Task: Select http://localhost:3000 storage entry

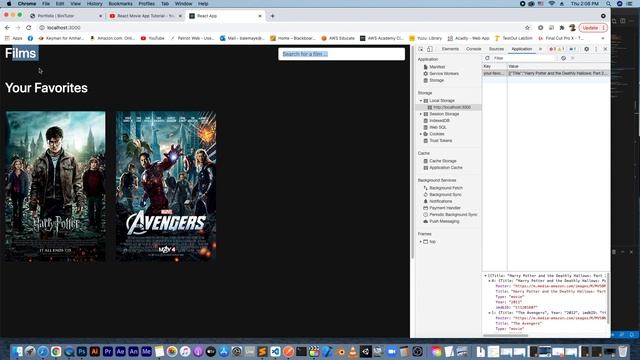Action: click(451, 107)
